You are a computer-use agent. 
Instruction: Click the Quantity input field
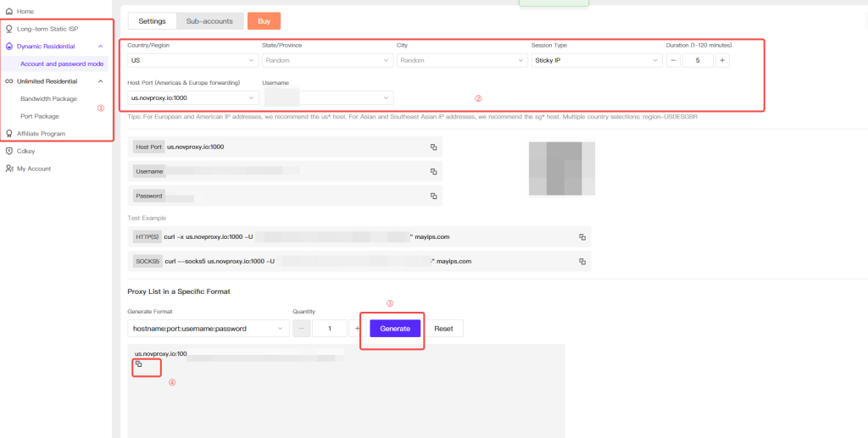pos(331,328)
